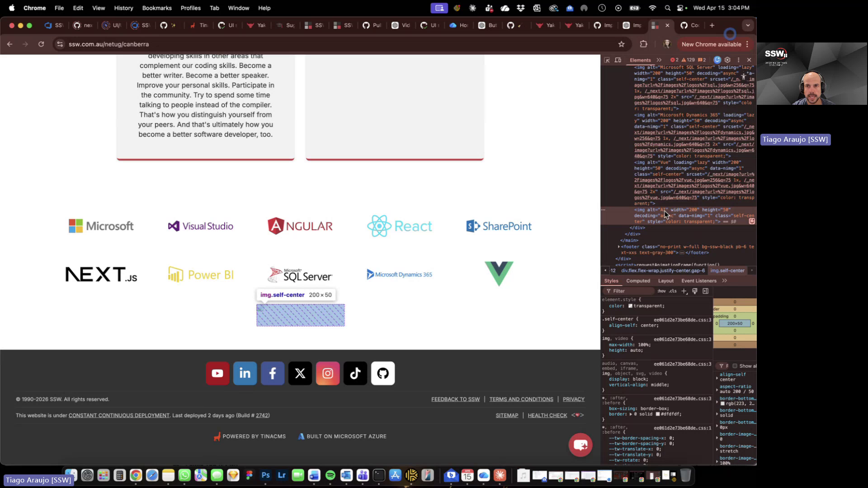
Task: Expand the align-self computed property
Action: click(717, 377)
